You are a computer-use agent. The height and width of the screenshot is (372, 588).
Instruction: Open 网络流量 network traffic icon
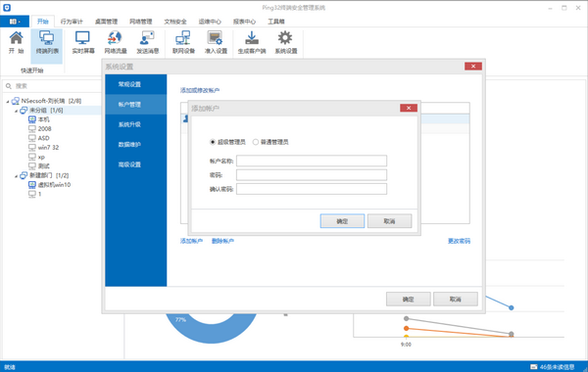click(x=115, y=38)
